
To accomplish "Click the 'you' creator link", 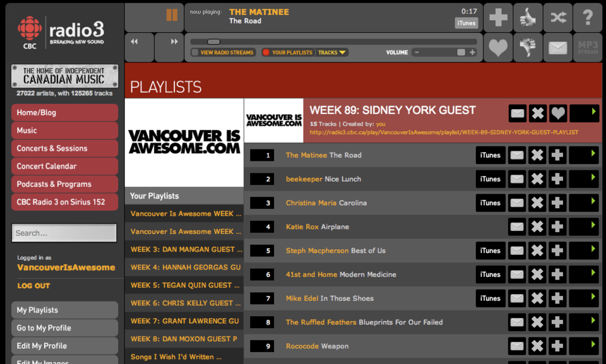I will coord(381,124).
